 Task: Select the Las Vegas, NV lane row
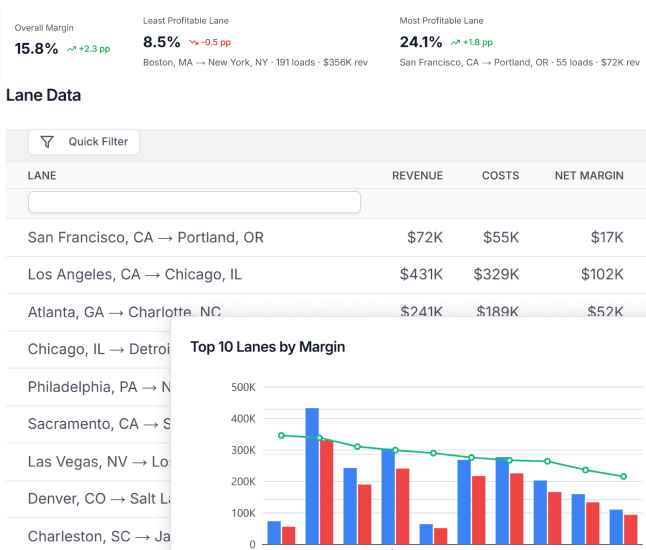tap(88, 461)
